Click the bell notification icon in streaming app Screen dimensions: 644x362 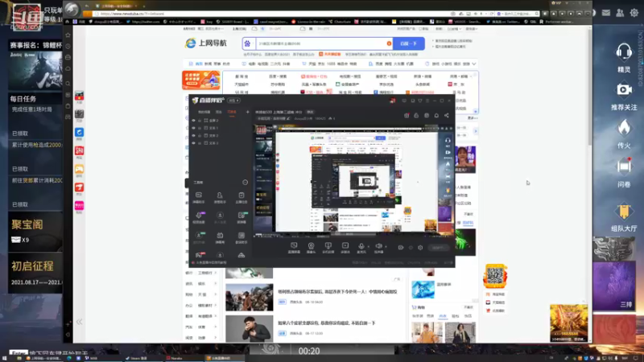click(x=436, y=116)
